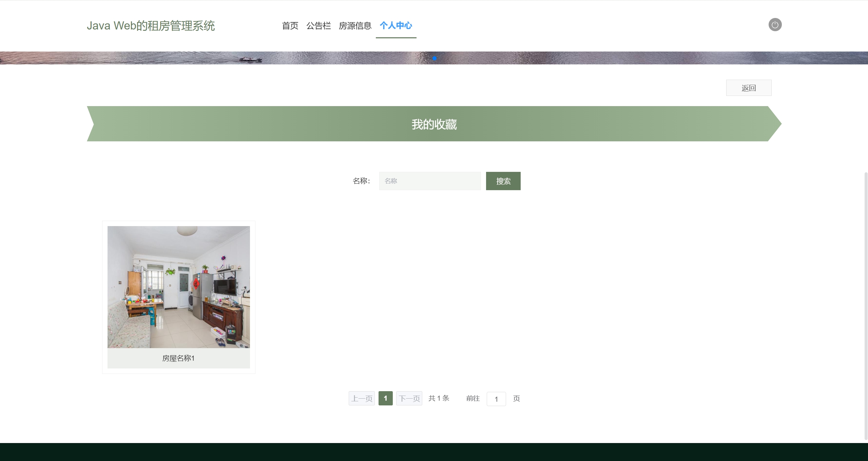Click the power logout icon
The width and height of the screenshot is (868, 461).
775,25
